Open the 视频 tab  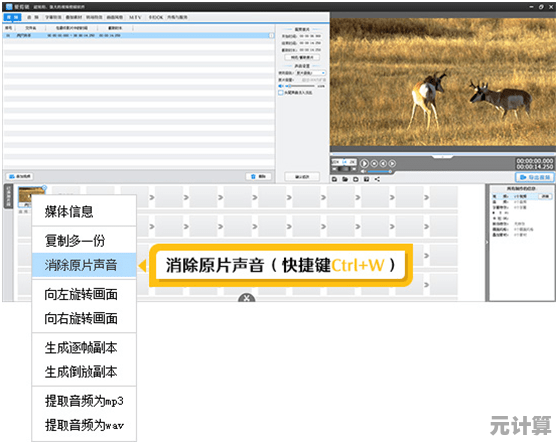tap(12, 17)
